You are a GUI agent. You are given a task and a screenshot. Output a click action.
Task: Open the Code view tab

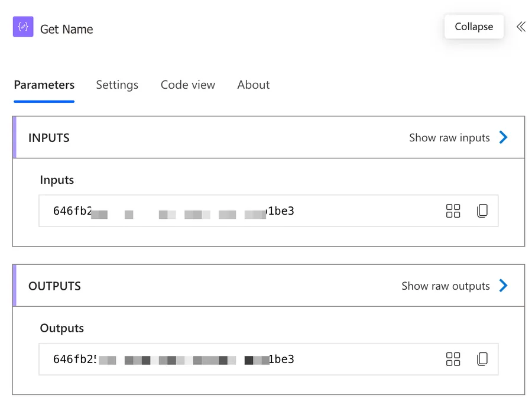tap(188, 85)
